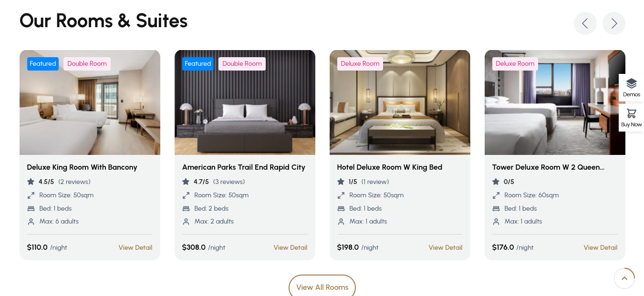Image resolution: width=644 pixels, height=296 pixels.
Task: Open View Detail for the $176.0 room
Action: [601, 247]
